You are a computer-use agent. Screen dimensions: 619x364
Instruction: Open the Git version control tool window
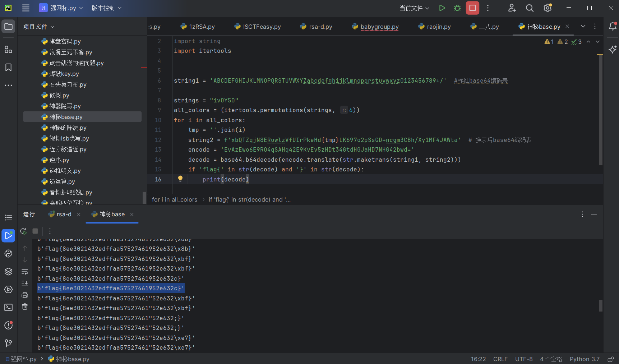click(8, 344)
